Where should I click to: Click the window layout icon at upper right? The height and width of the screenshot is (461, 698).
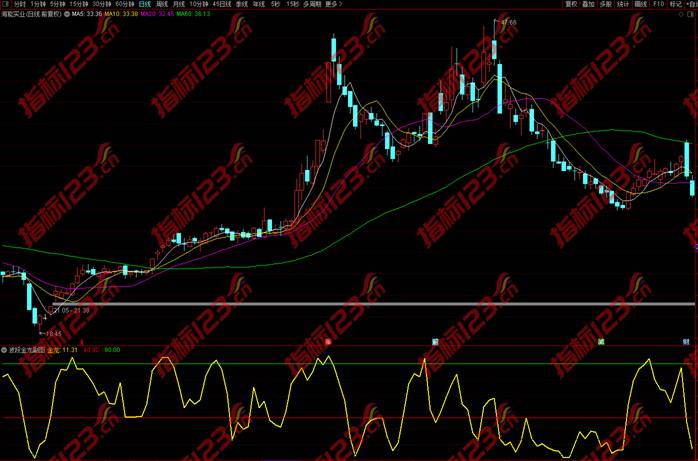point(692,14)
